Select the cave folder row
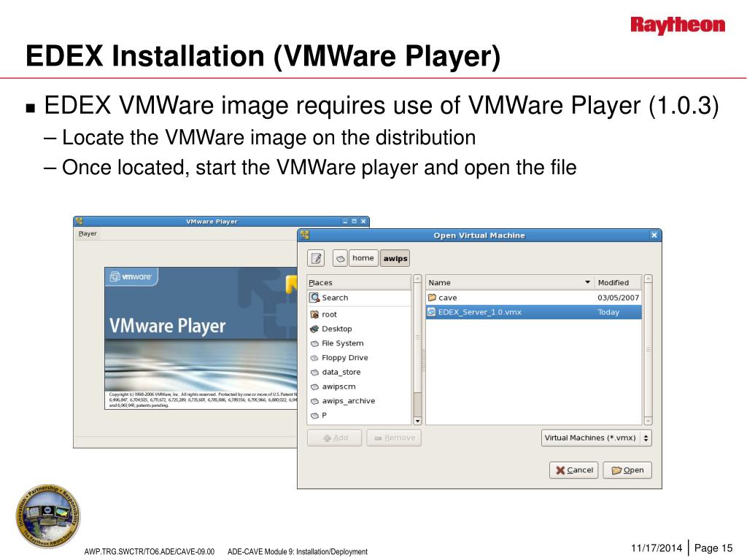The width and height of the screenshot is (747, 560). (x=533, y=297)
